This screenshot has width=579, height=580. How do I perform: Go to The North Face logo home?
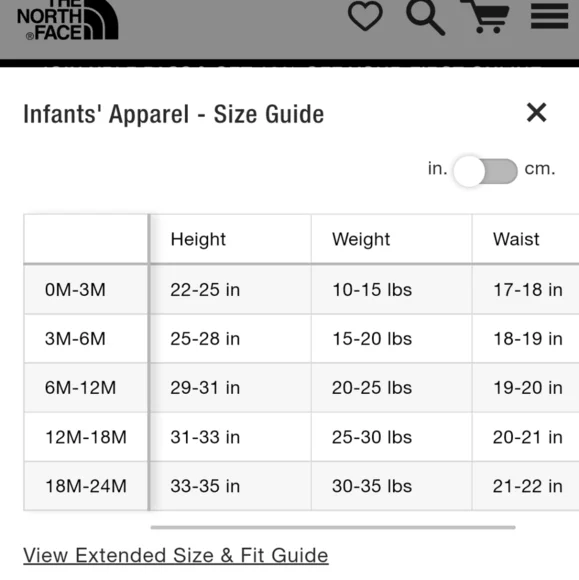(68, 20)
